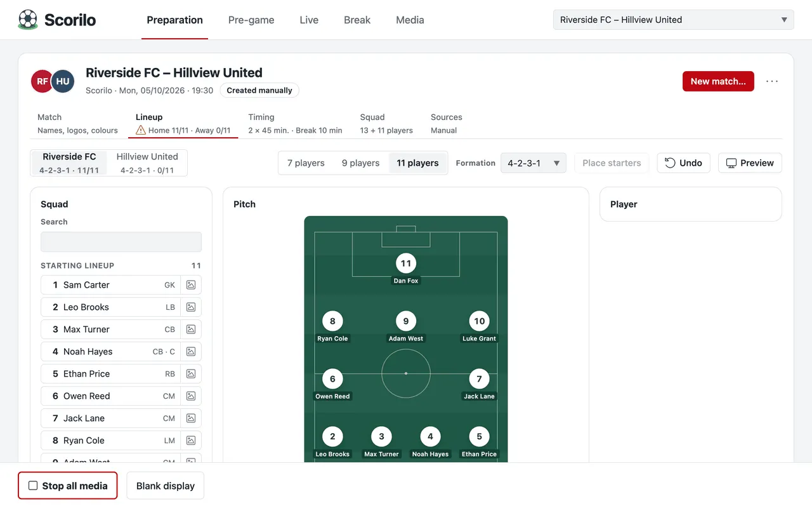Click the RF team badge
The image size is (812, 508).
(42, 81)
